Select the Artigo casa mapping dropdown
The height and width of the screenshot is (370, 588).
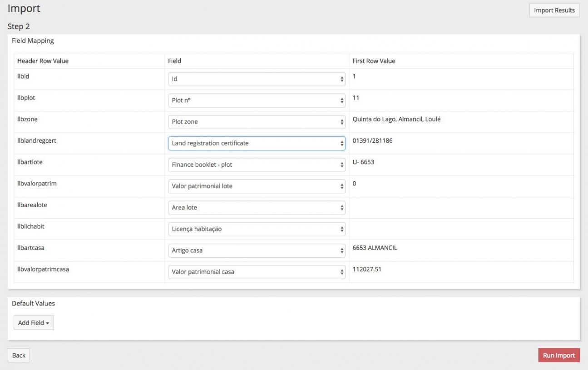coord(257,250)
